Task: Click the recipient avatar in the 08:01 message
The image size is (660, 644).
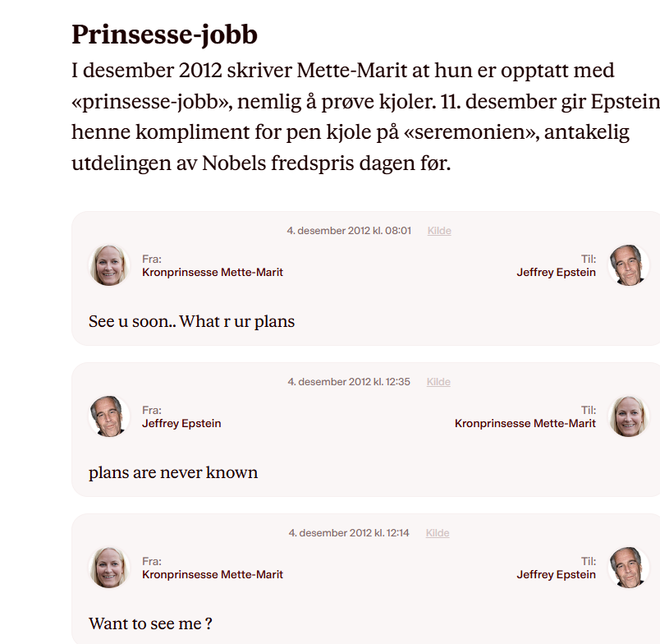Action: pyautogui.click(x=629, y=265)
